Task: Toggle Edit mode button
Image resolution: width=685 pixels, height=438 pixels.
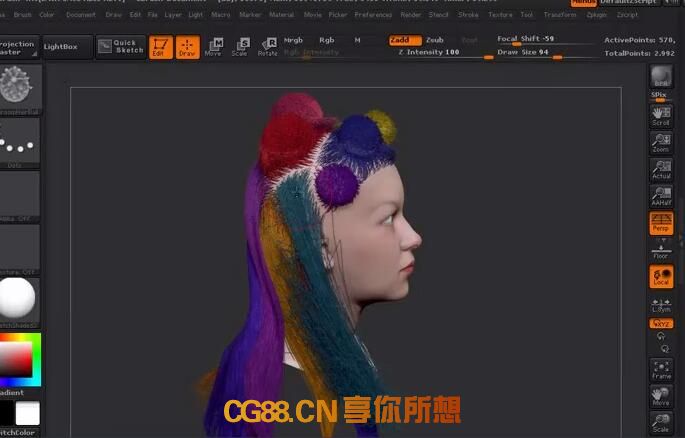Action: pyautogui.click(x=160, y=47)
